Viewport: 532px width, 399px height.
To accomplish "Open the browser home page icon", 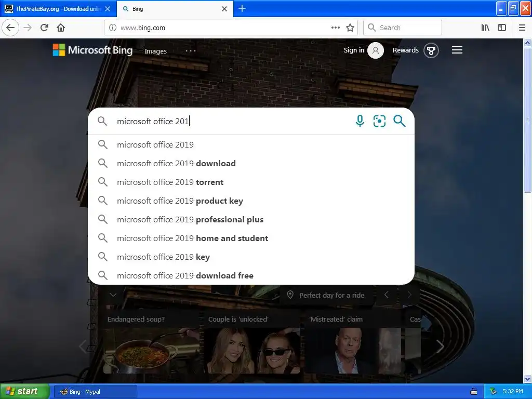I will [x=61, y=28].
